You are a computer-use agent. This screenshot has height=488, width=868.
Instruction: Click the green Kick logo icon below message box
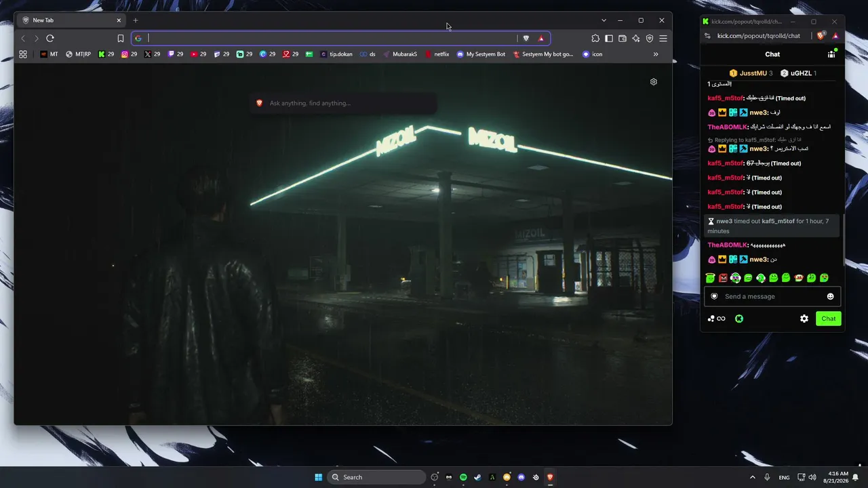click(x=739, y=319)
